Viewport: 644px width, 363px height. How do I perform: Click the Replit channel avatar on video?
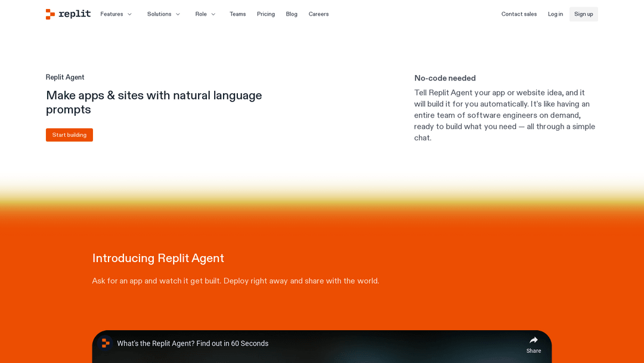[x=106, y=343]
